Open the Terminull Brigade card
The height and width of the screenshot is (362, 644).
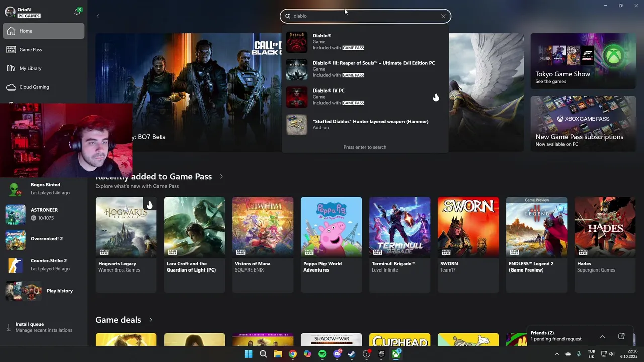point(399,244)
